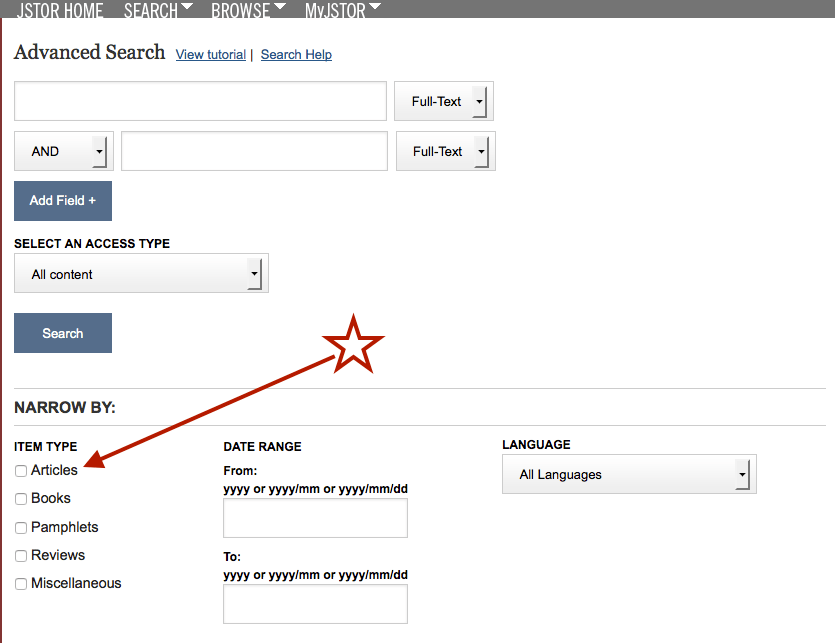This screenshot has width=835, height=643.
Task: Check the Pamphlets checkbox
Action: pyautogui.click(x=20, y=527)
